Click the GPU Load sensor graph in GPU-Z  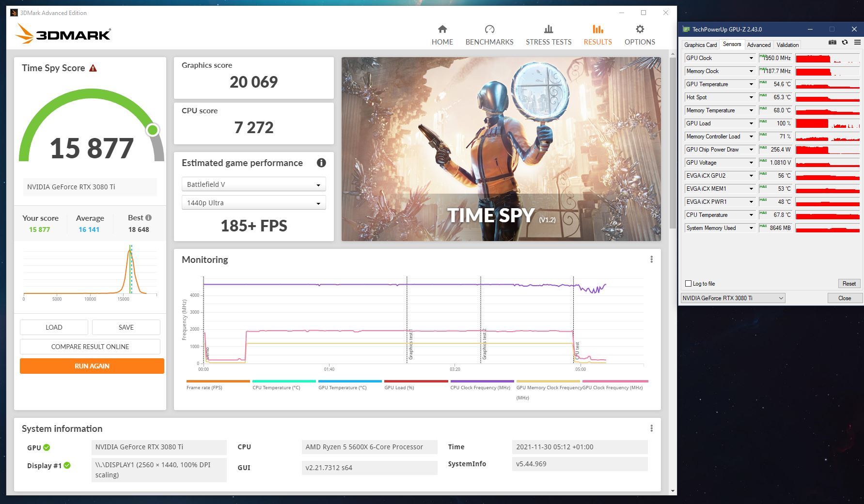828,123
